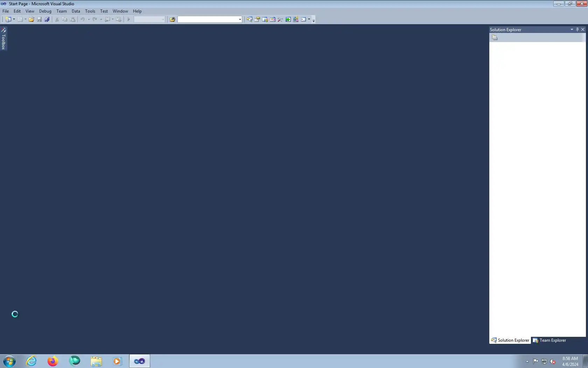The image size is (588, 368).
Task: Open the Data menu
Action: tap(76, 11)
